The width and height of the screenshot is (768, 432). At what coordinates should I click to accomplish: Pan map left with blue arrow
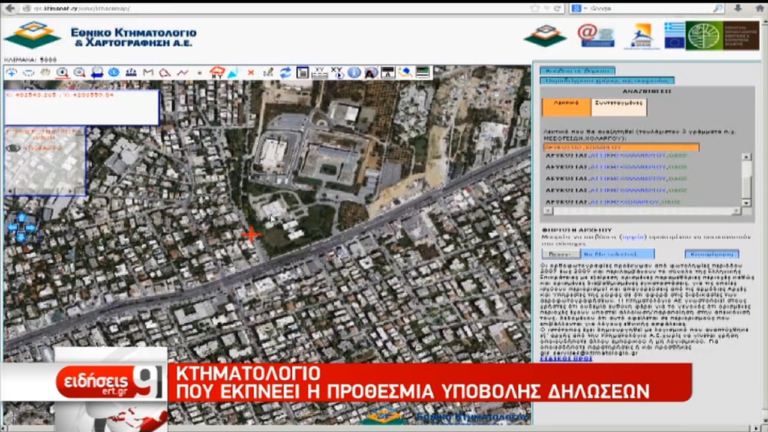[x=12, y=228]
